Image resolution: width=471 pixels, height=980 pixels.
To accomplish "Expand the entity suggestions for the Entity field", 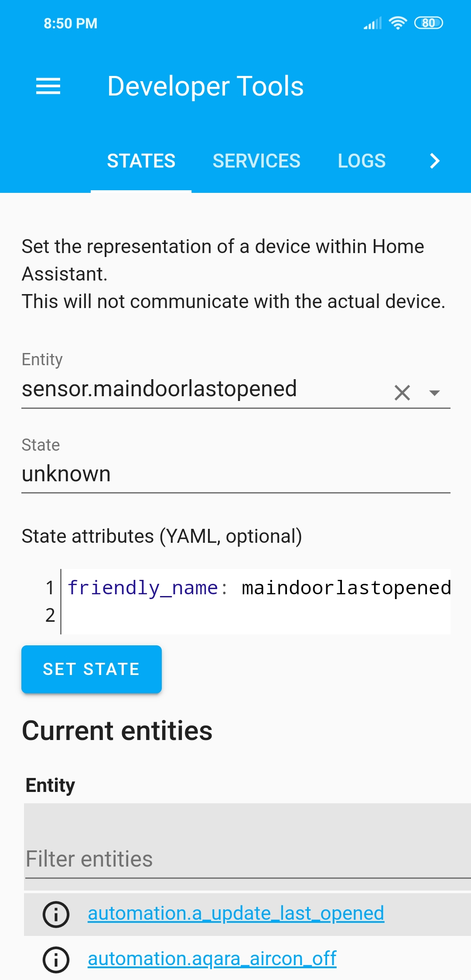I will tap(435, 393).
